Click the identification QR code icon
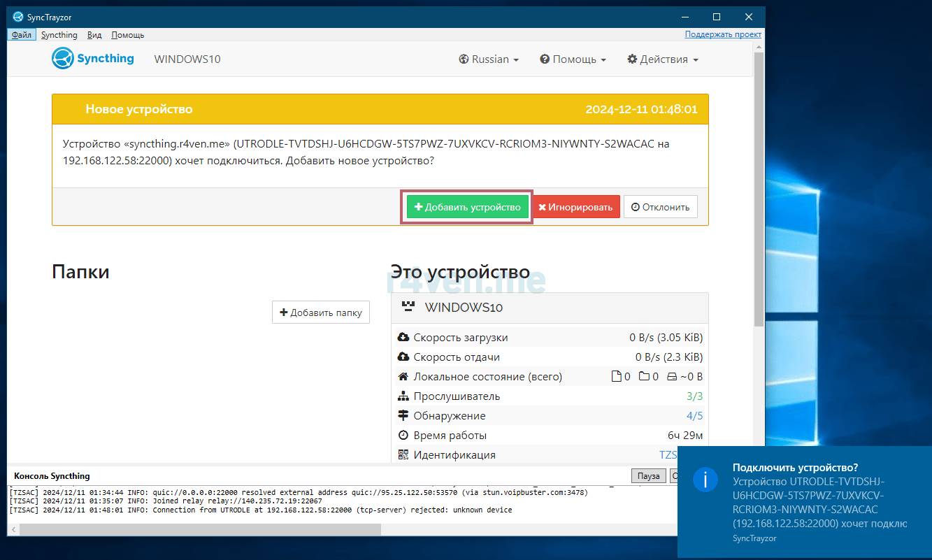 (x=403, y=455)
